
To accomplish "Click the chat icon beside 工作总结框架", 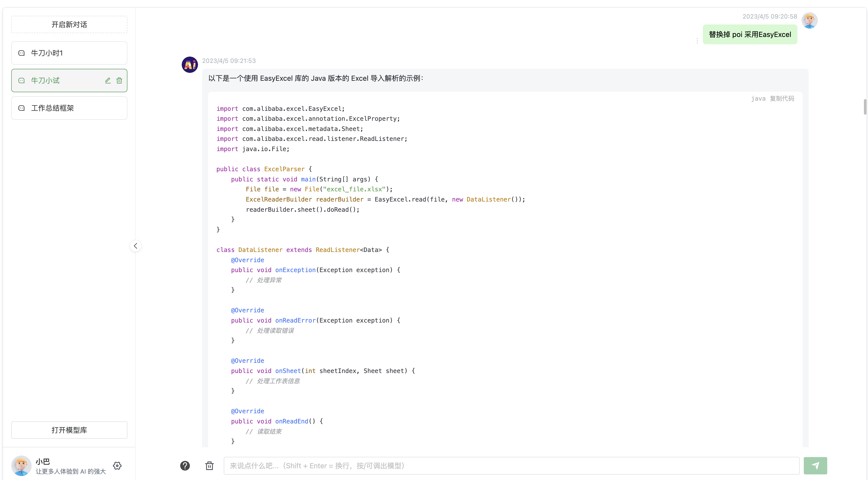I will click(x=22, y=108).
